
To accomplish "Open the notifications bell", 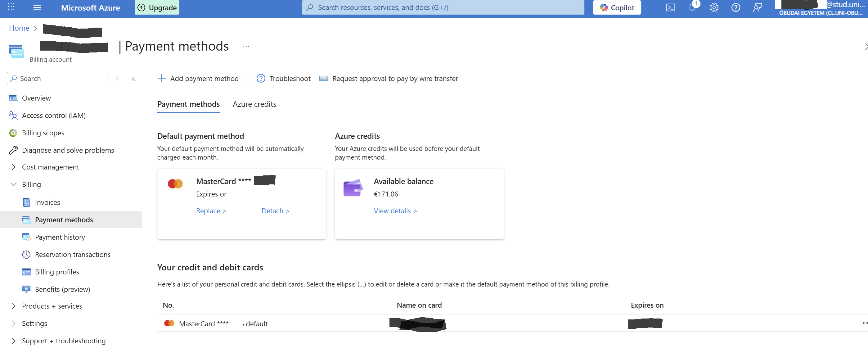I will tap(692, 7).
